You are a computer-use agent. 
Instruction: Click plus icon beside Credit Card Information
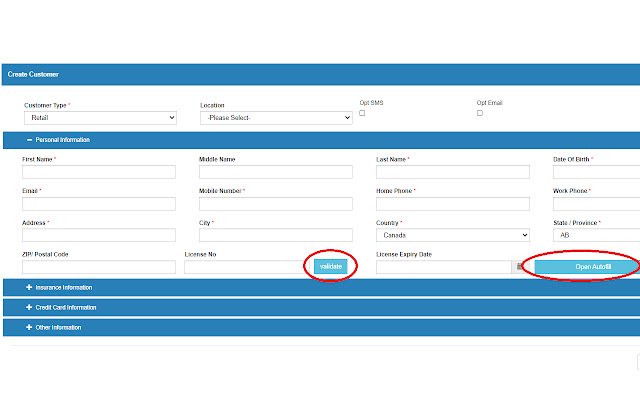(x=29, y=307)
